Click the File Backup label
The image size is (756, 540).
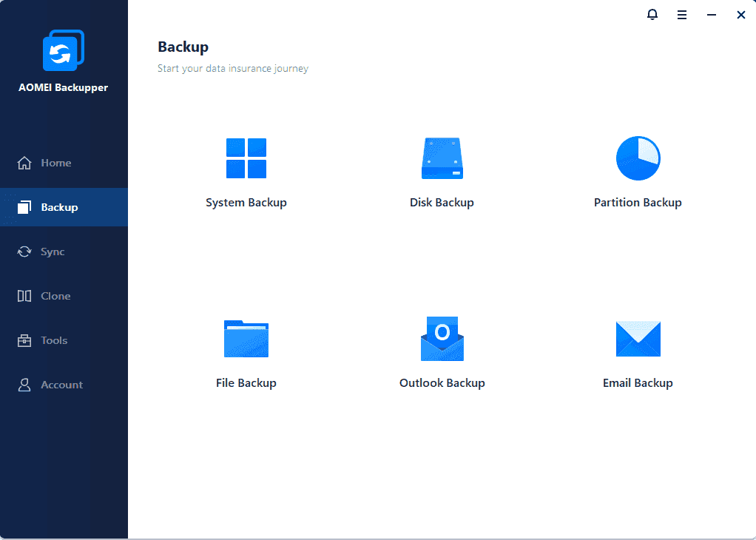(x=246, y=383)
